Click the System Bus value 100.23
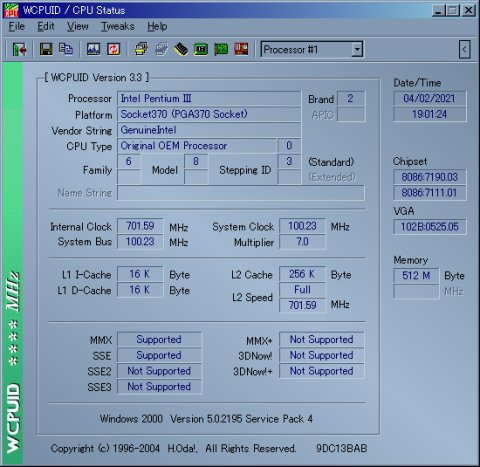This screenshot has width=480, height=467. pyautogui.click(x=140, y=242)
